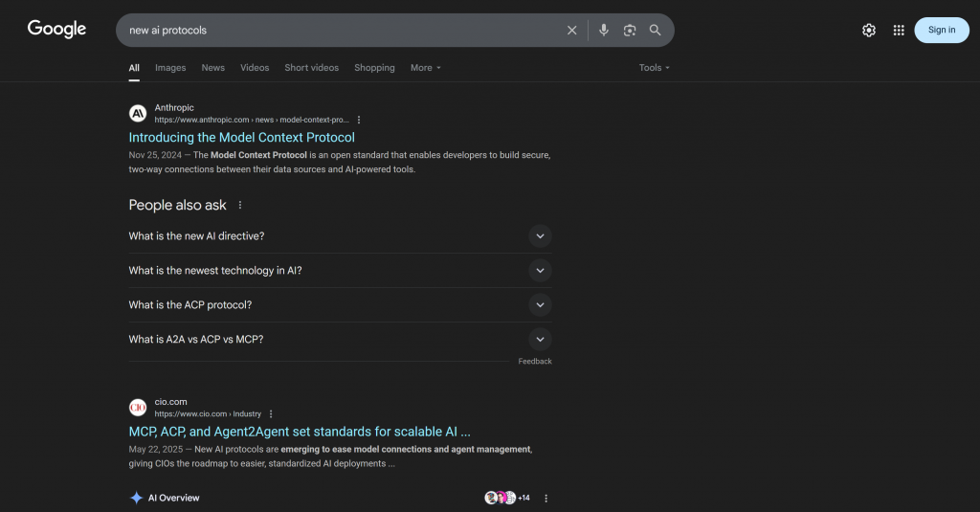Click the Google logo

[56, 30]
